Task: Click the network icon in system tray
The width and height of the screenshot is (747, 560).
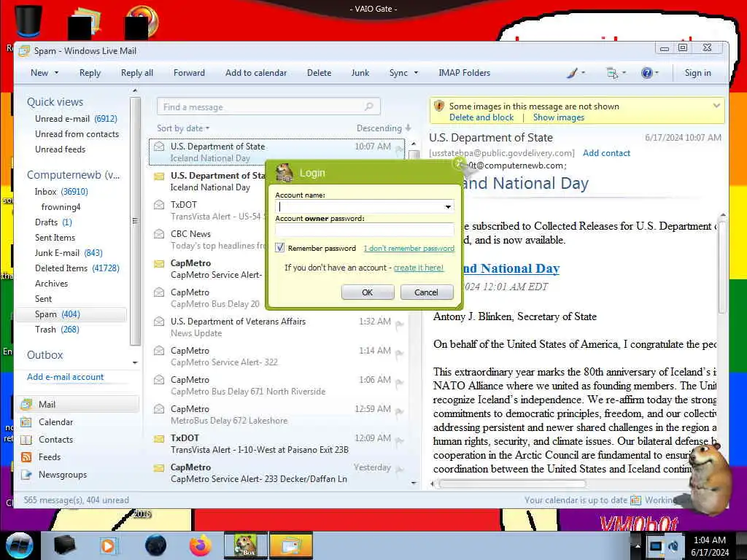Action: point(656,545)
